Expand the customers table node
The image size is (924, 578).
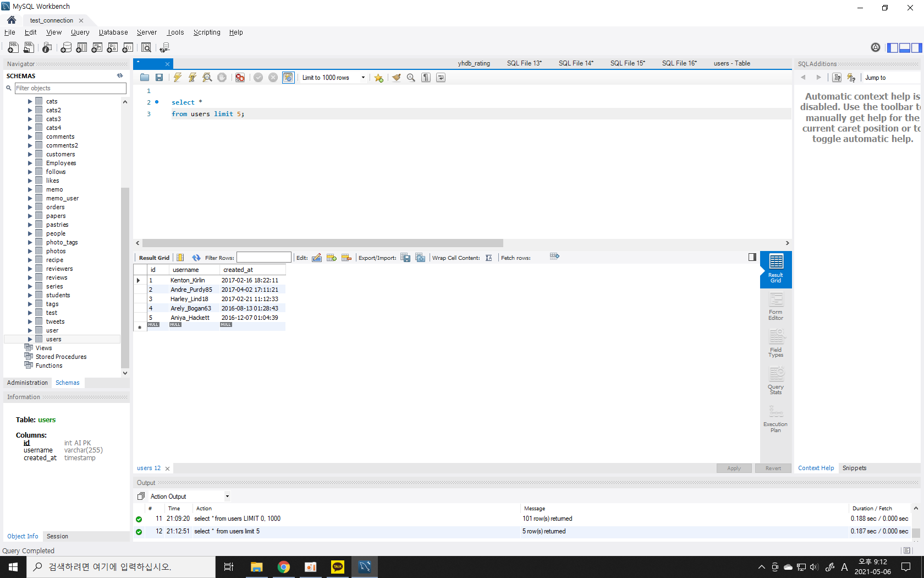(x=30, y=154)
